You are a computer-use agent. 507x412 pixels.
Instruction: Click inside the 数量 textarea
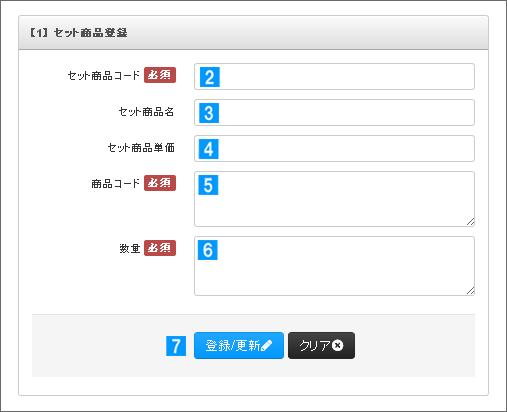[x=334, y=266]
